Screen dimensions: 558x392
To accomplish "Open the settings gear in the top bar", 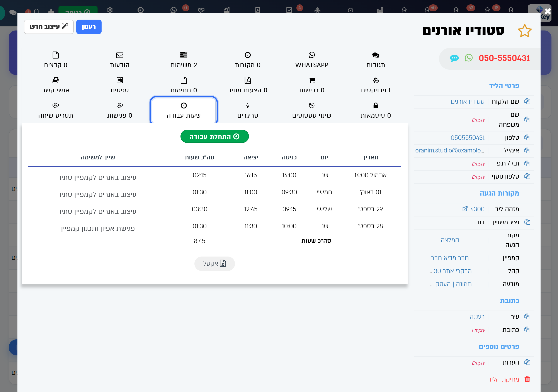I will [110, 10].
